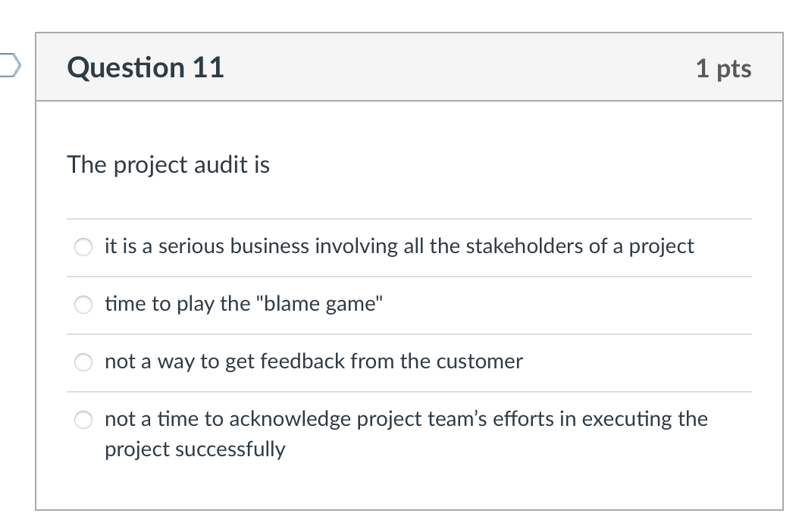Click the word "time" in the blame game answer
The image size is (799, 532).
click(124, 304)
